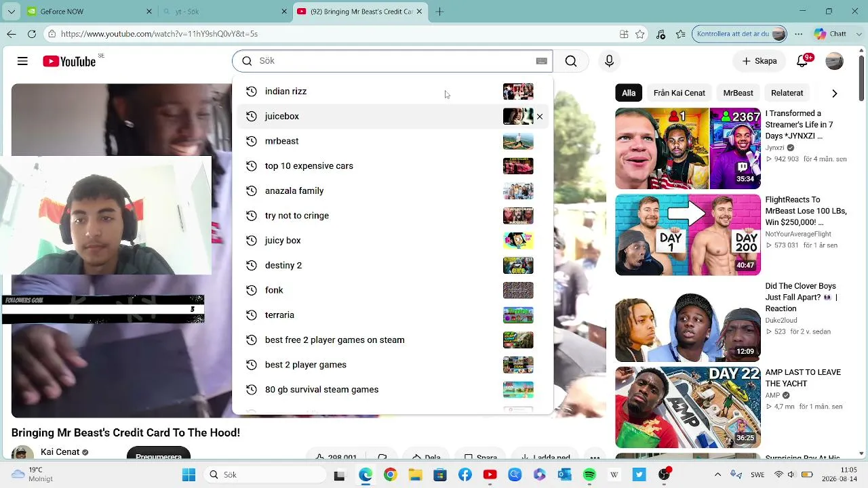This screenshot has width=868, height=488.
Task: Choose 80 gb survival steam games suggestion
Action: pyautogui.click(x=393, y=390)
